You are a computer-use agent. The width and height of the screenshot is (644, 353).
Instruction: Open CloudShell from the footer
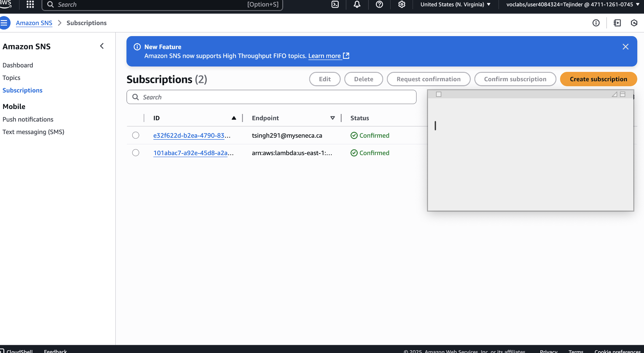click(x=17, y=351)
